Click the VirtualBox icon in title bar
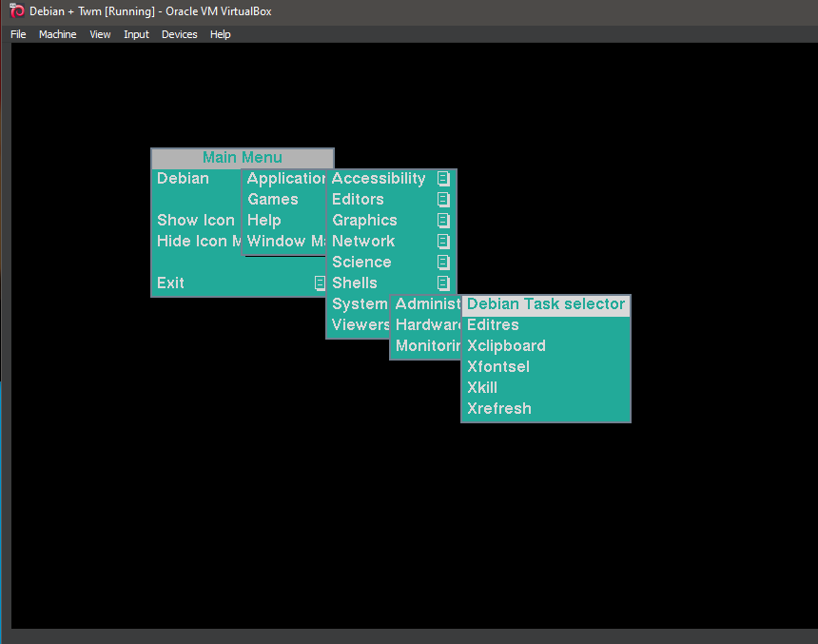Viewport: 818px width, 644px height. click(x=16, y=11)
